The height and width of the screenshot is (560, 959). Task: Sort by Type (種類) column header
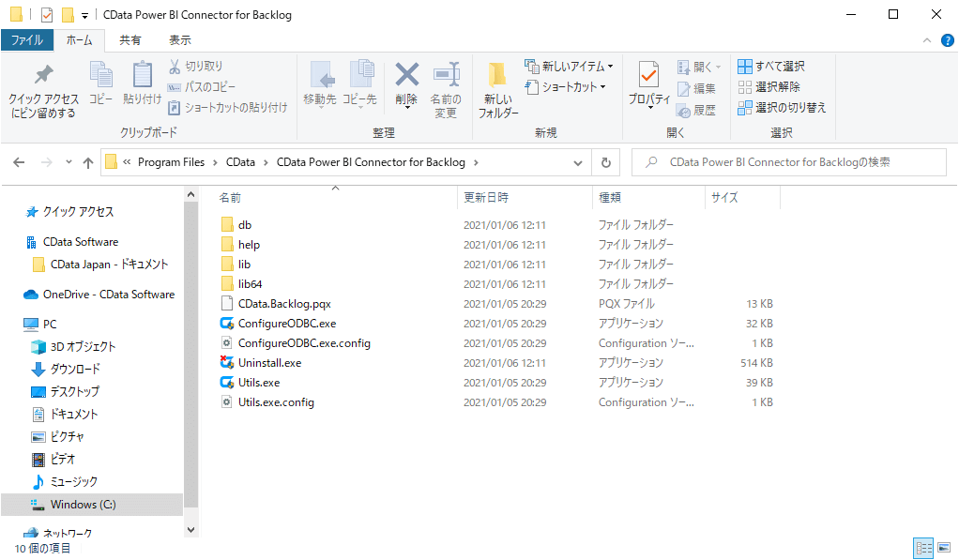[610, 198]
